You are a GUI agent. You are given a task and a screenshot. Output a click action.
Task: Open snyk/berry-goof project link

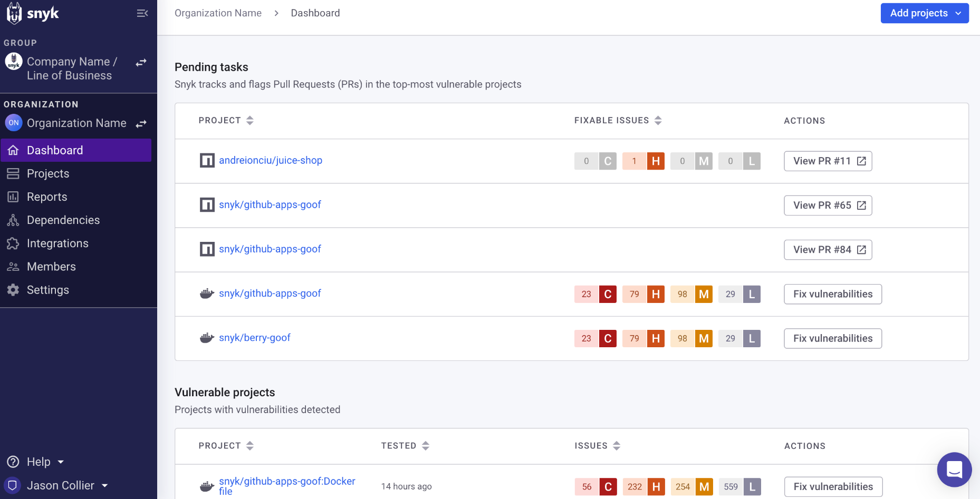tap(255, 337)
